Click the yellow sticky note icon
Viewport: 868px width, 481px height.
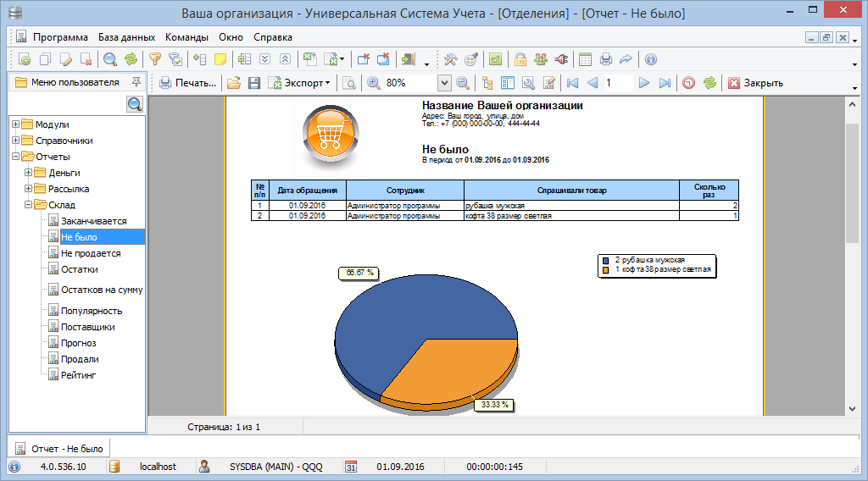tap(220, 59)
